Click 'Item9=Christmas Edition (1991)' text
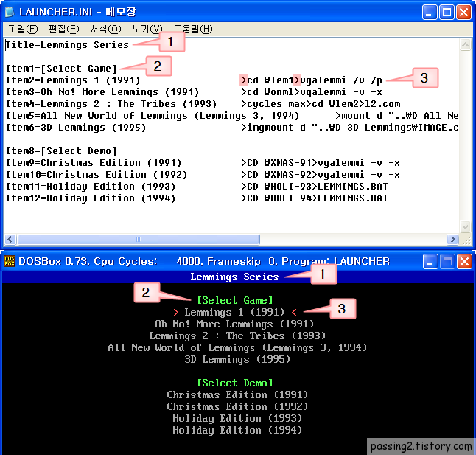476x455 pixels. [x=94, y=163]
